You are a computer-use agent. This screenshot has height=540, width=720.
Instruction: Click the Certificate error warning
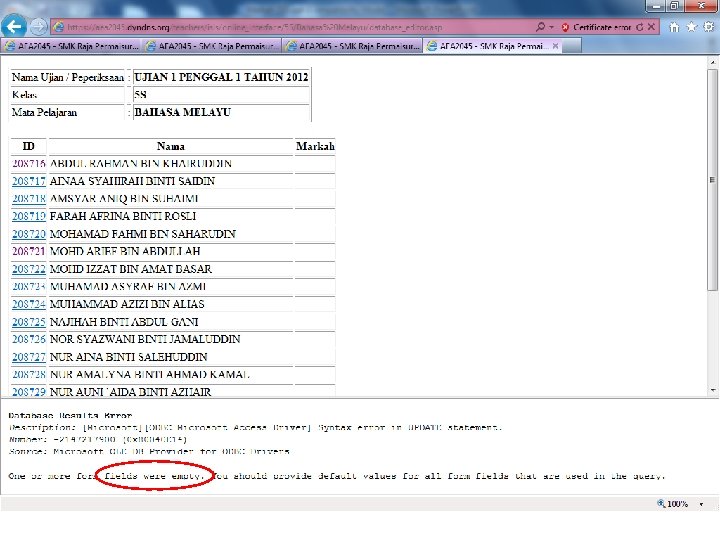click(596, 28)
